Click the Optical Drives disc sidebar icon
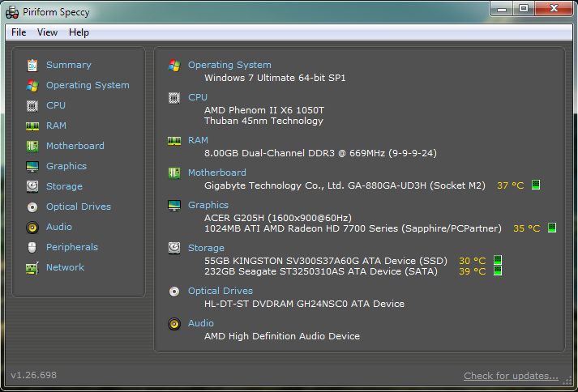This screenshot has width=578, height=392. 32,207
